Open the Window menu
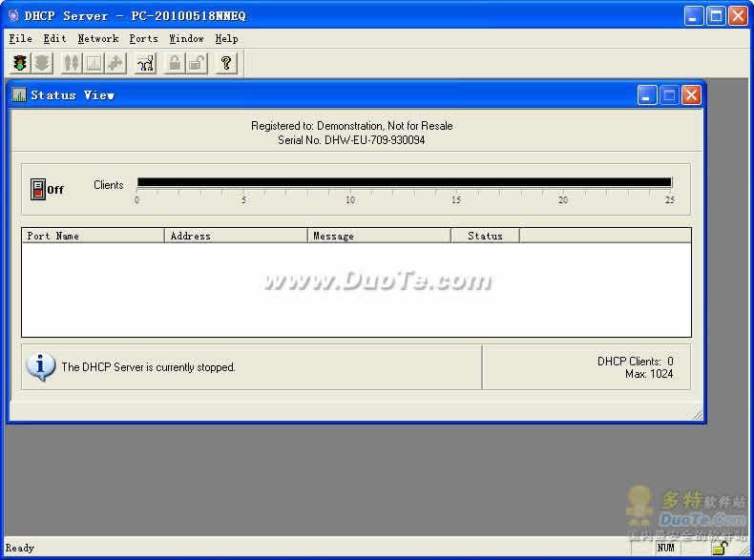 click(x=186, y=38)
